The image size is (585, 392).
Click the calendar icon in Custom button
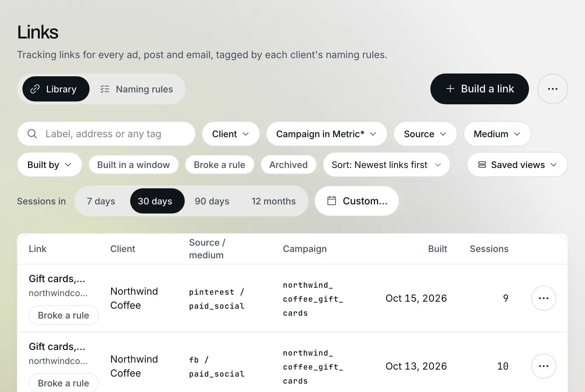click(331, 201)
